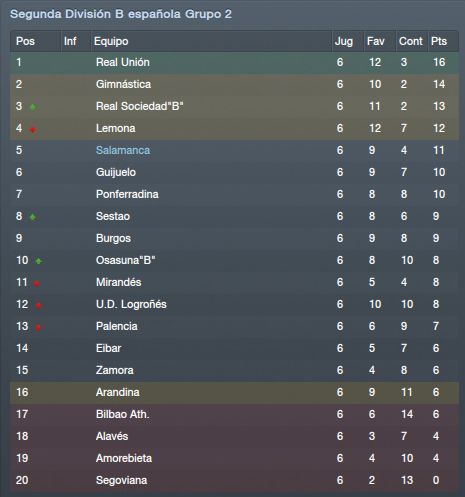Click the green up arrow beside Osasuna"B"
The image size is (465, 497).
[x=38, y=261]
